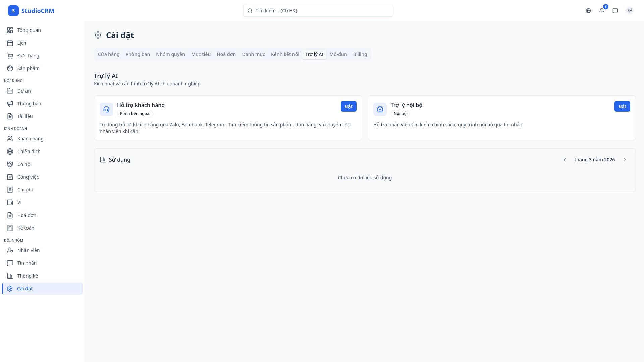The image size is (644, 362).
Task: Go to previous month in usage panel
Action: tap(564, 160)
